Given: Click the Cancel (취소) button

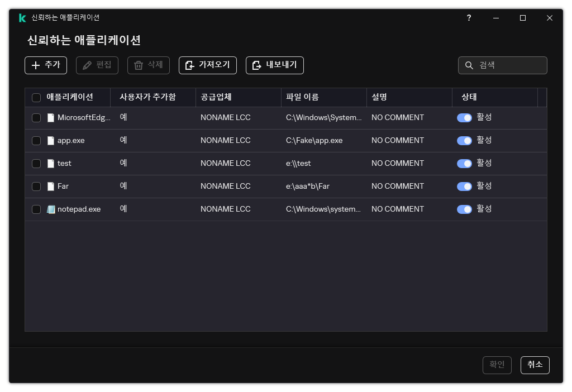Looking at the screenshot, I should click(535, 365).
